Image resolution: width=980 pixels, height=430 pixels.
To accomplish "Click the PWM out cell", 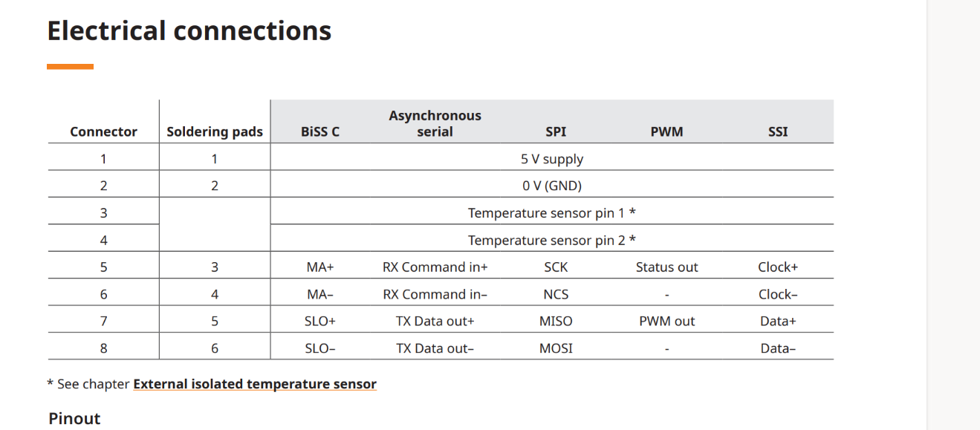I will coord(667,322).
